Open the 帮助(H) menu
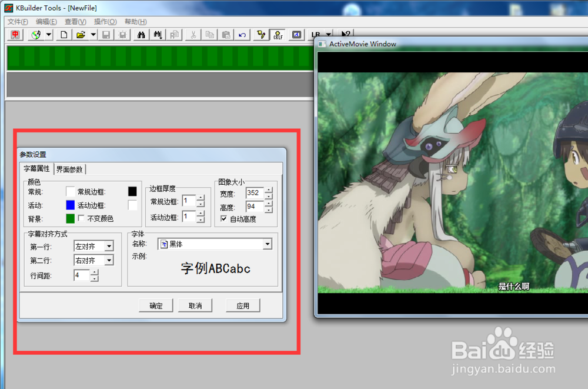This screenshot has width=588, height=389. pyautogui.click(x=135, y=22)
